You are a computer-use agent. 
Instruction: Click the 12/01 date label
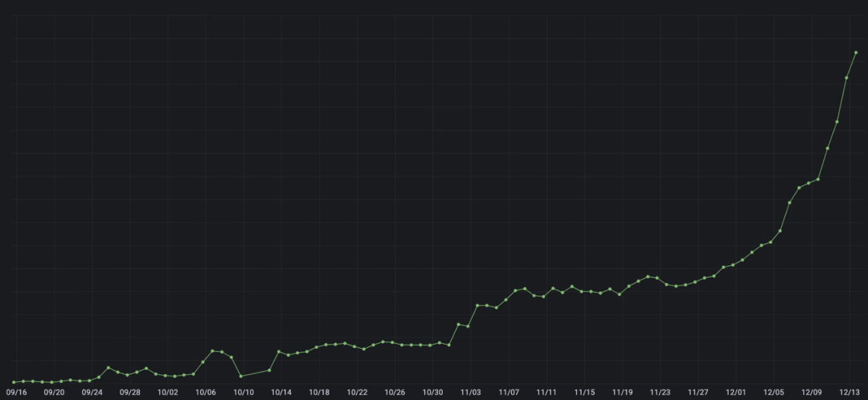[x=736, y=393]
